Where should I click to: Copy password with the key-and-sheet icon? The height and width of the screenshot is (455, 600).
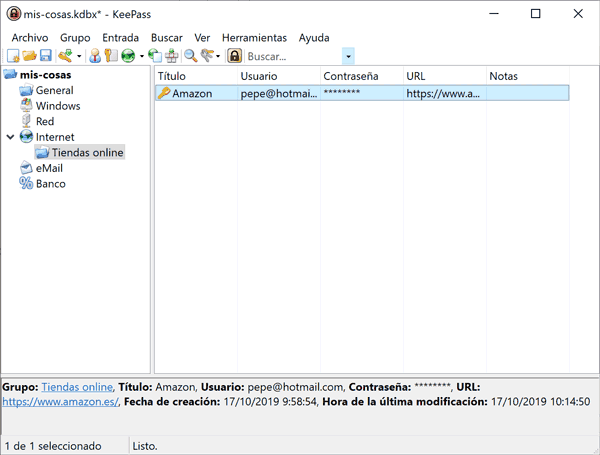(111, 56)
